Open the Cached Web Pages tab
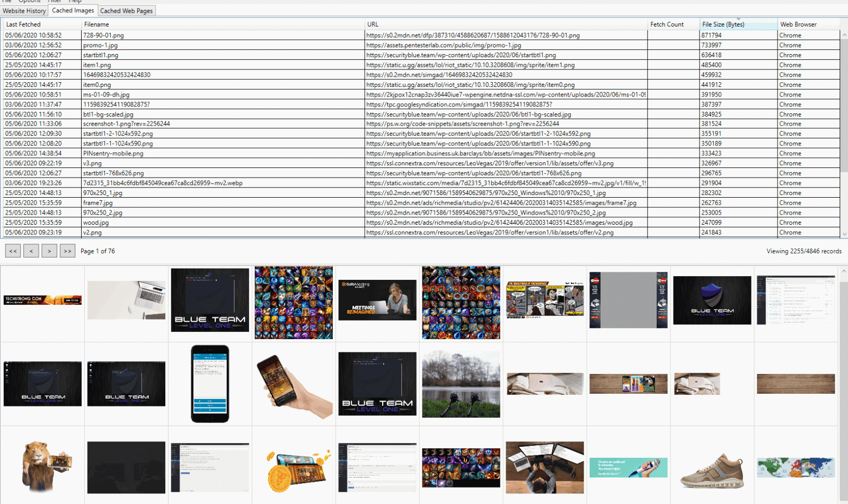The width and height of the screenshot is (848, 504). pyautogui.click(x=127, y=11)
